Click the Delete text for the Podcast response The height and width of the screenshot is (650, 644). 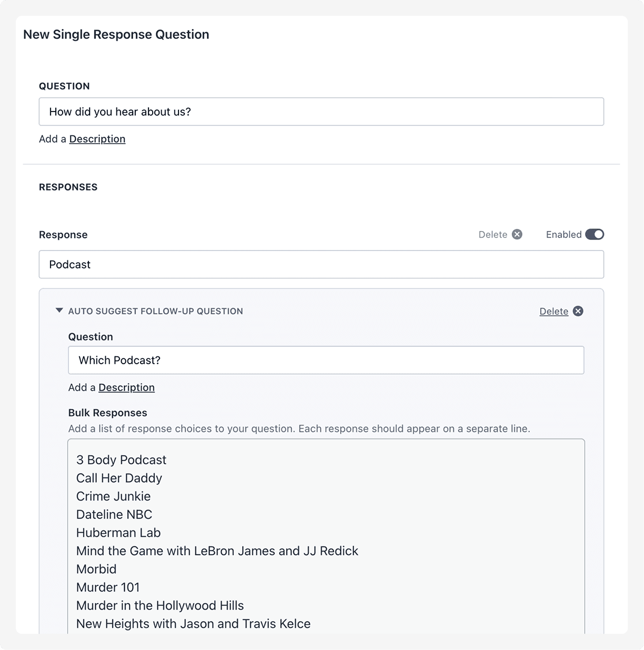(493, 235)
